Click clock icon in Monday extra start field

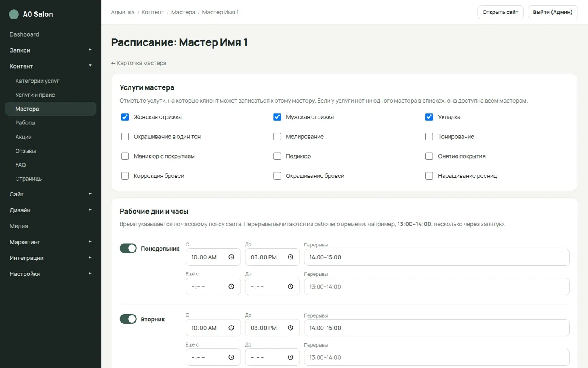pyautogui.click(x=231, y=286)
